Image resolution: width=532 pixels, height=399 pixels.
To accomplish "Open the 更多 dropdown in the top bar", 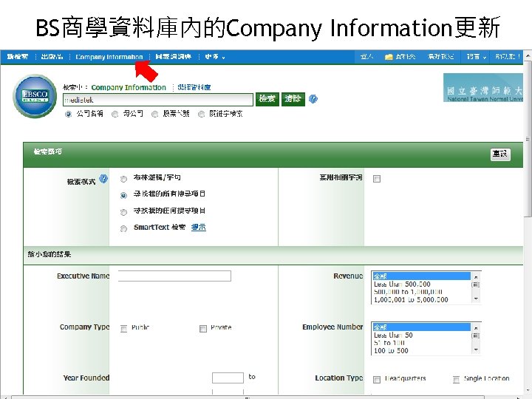I will (x=215, y=57).
